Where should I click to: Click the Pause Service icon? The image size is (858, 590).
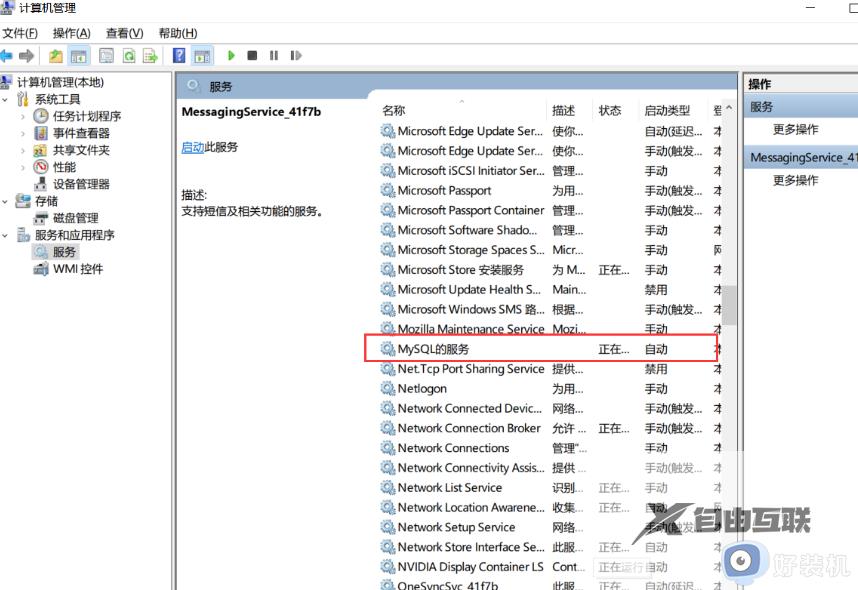click(272, 55)
